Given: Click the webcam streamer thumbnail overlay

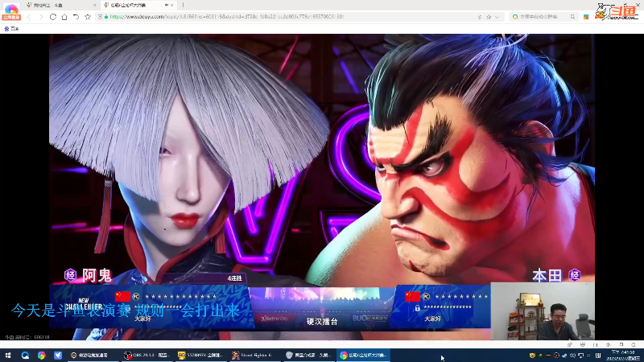Looking at the screenshot, I should tap(543, 311).
